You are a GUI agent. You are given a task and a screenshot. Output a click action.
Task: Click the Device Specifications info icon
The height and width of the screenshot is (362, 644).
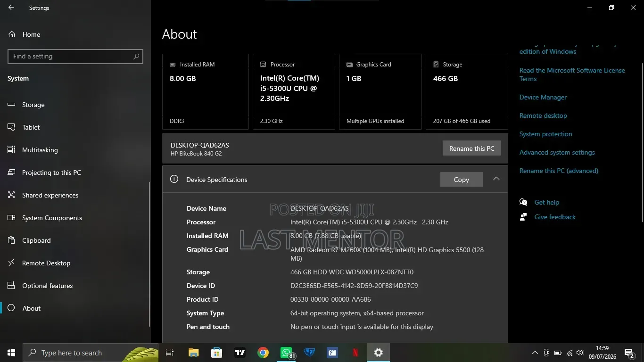pos(174,179)
